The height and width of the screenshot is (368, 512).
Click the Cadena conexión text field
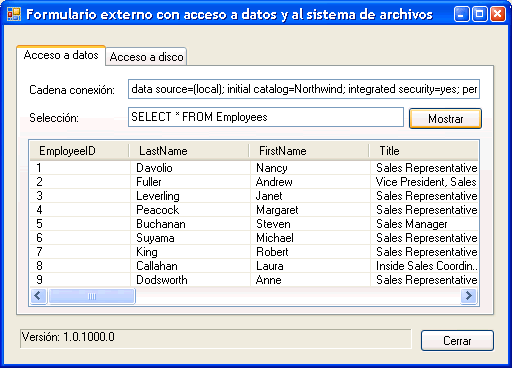(x=304, y=89)
